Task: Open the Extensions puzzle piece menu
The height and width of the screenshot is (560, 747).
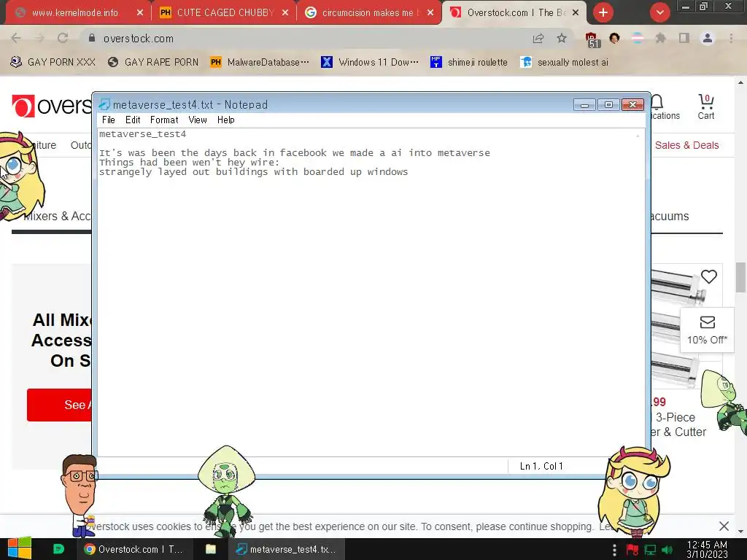Action: click(x=660, y=38)
